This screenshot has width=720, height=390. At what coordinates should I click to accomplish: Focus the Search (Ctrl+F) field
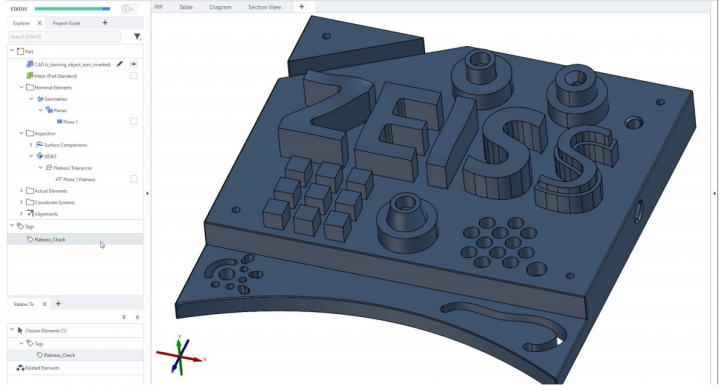(x=64, y=37)
